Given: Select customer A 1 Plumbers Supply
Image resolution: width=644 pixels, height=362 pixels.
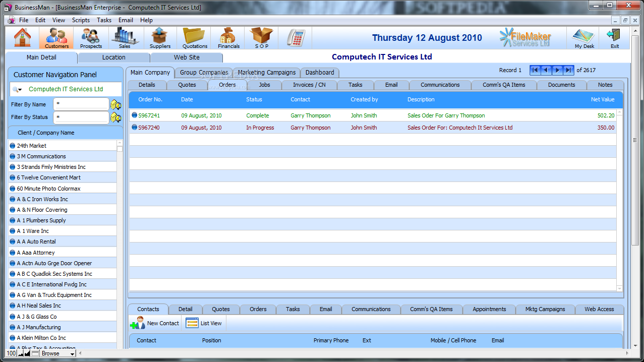Looking at the screenshot, I should [63, 220].
